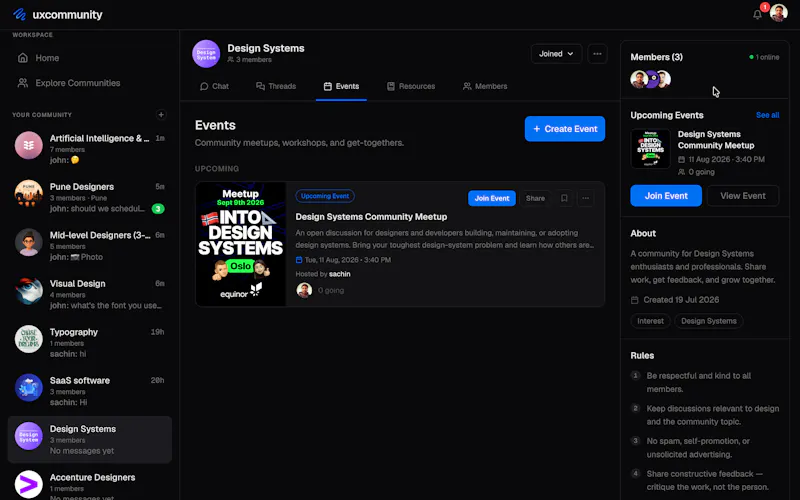Image resolution: width=800 pixels, height=500 pixels.
Task: Click the Mid-level Designers community avatar
Action: coord(29,242)
